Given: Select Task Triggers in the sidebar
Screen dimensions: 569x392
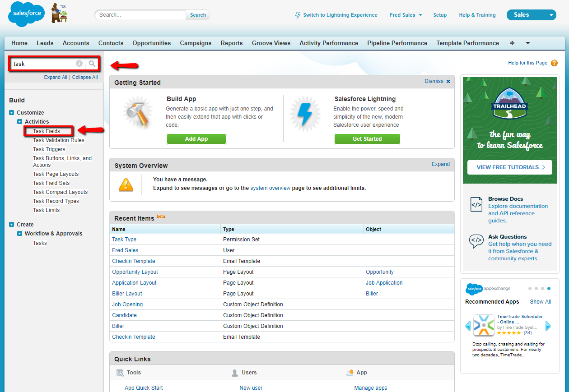Looking at the screenshot, I should [49, 149].
